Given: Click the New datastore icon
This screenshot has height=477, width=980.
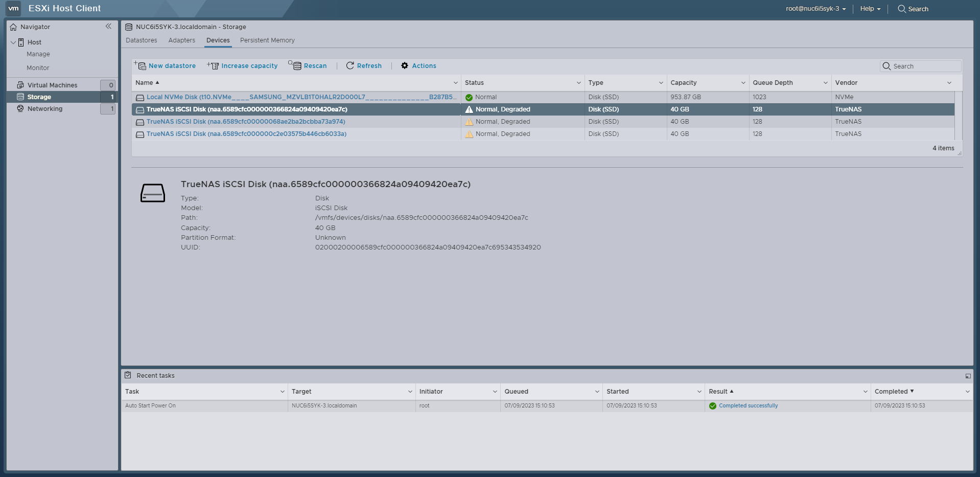Looking at the screenshot, I should [x=140, y=65].
